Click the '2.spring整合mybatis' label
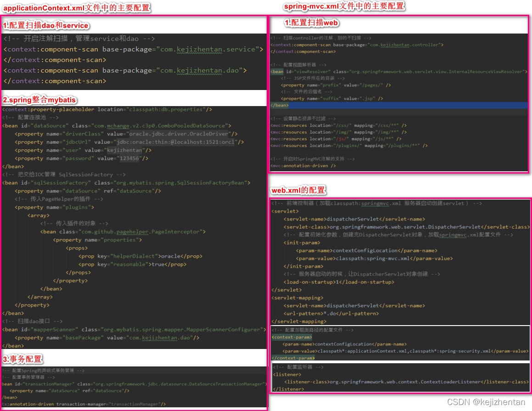Screen dimensions: 532x411 pyautogui.click(x=39, y=100)
